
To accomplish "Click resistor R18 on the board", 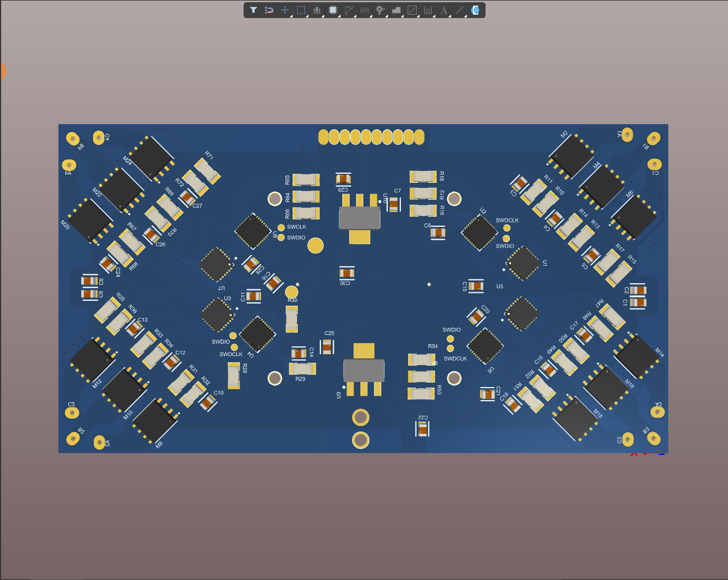I will point(423,177).
